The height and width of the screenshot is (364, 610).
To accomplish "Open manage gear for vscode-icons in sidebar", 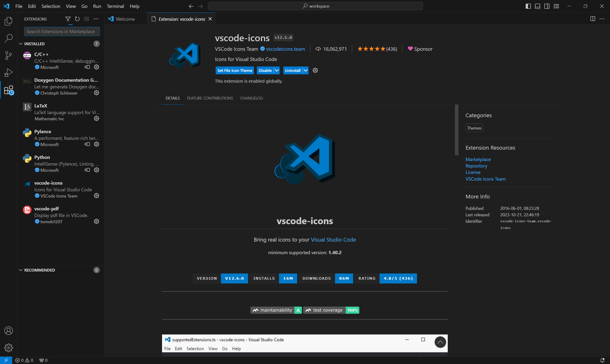I will (x=97, y=196).
